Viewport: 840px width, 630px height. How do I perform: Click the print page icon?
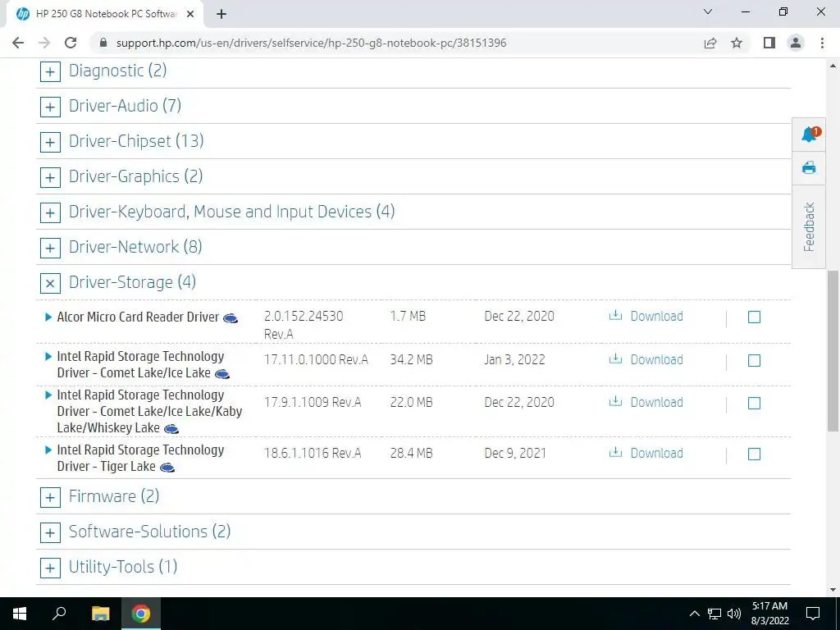(809, 167)
